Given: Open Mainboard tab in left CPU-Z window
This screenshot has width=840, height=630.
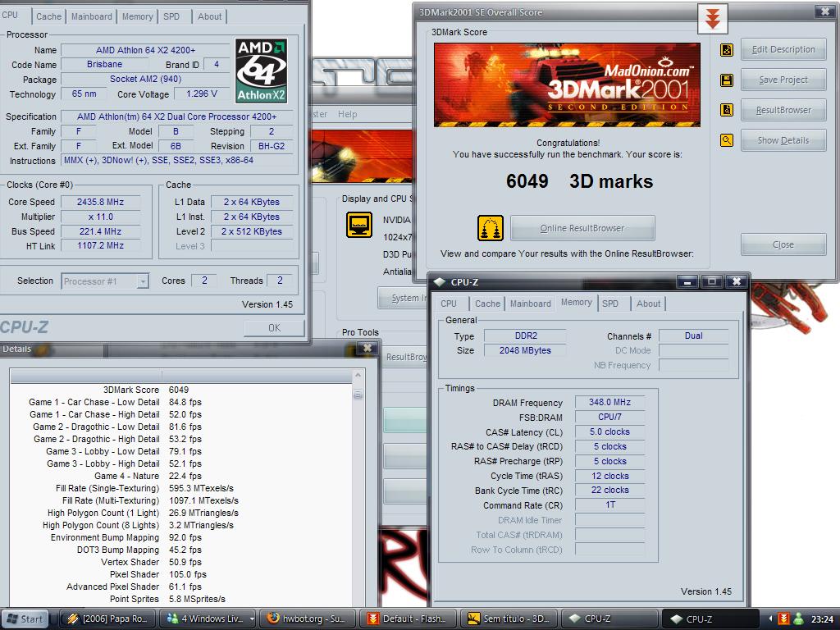Looking at the screenshot, I should pyautogui.click(x=92, y=16).
